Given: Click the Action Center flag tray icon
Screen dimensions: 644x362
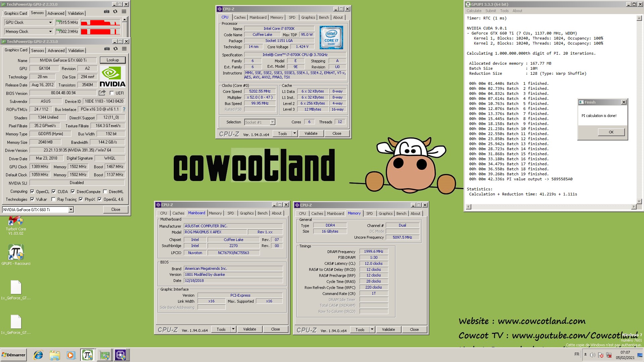Looking at the screenshot, I should [601, 355].
